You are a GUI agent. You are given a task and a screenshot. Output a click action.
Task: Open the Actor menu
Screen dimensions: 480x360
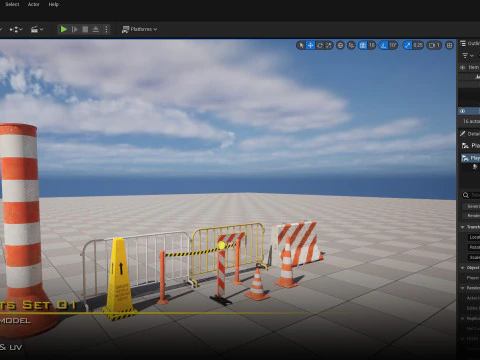tap(33, 4)
